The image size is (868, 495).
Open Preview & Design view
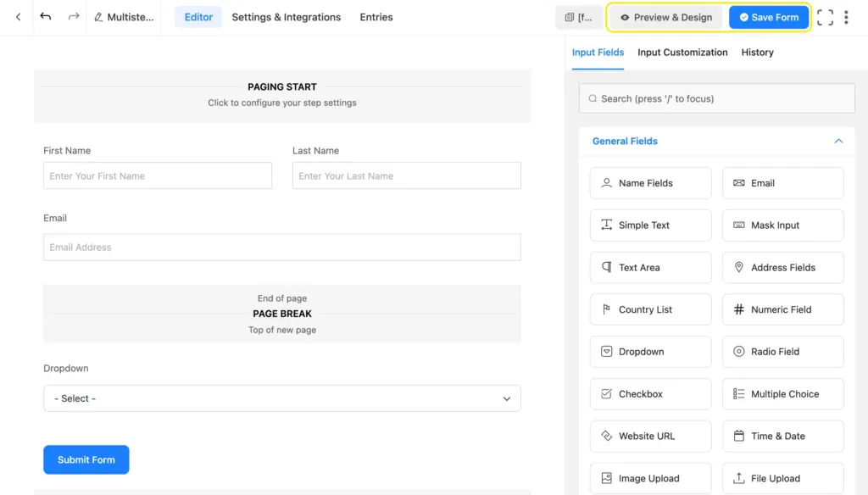(666, 17)
